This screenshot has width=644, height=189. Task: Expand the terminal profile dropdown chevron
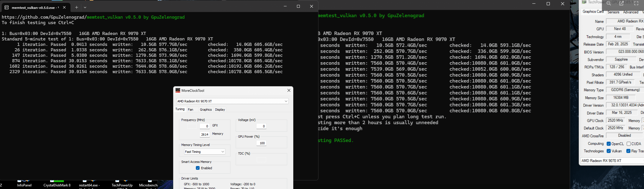click(85, 7)
